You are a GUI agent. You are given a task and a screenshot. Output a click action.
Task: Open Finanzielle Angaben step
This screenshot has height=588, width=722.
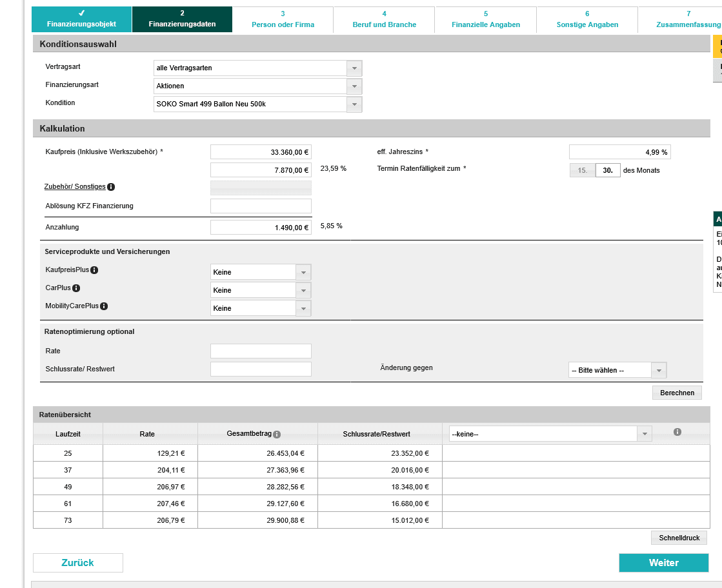pos(486,19)
